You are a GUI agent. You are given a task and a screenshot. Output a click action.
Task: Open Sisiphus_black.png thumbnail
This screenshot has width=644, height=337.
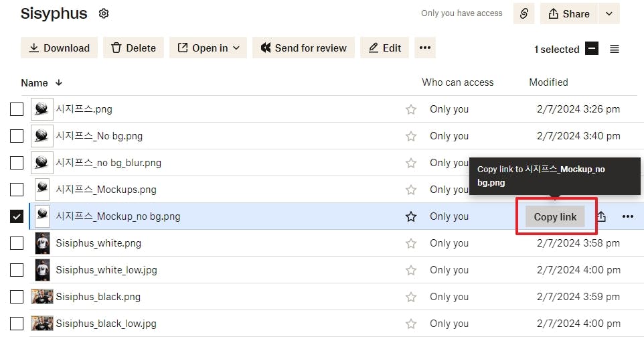pyautogui.click(x=42, y=297)
